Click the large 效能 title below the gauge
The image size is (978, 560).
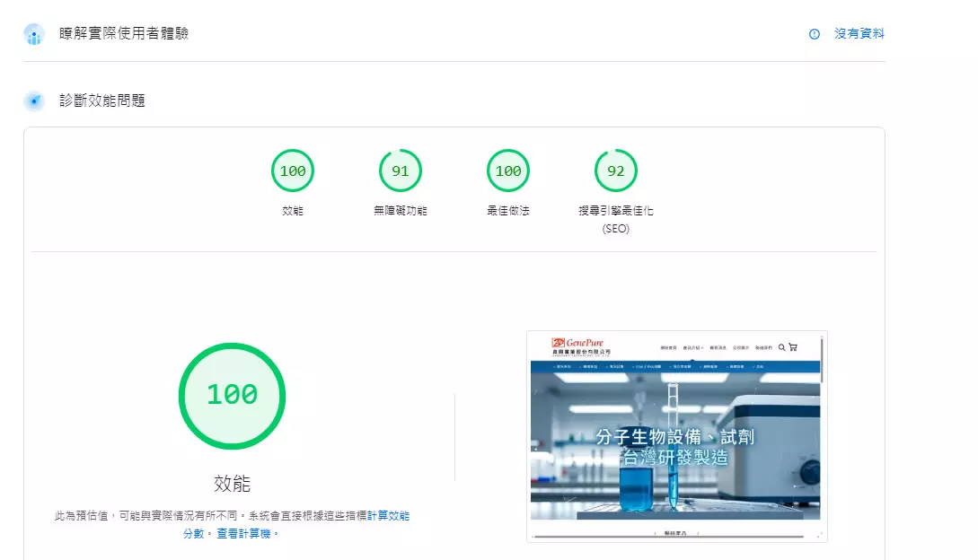(232, 484)
